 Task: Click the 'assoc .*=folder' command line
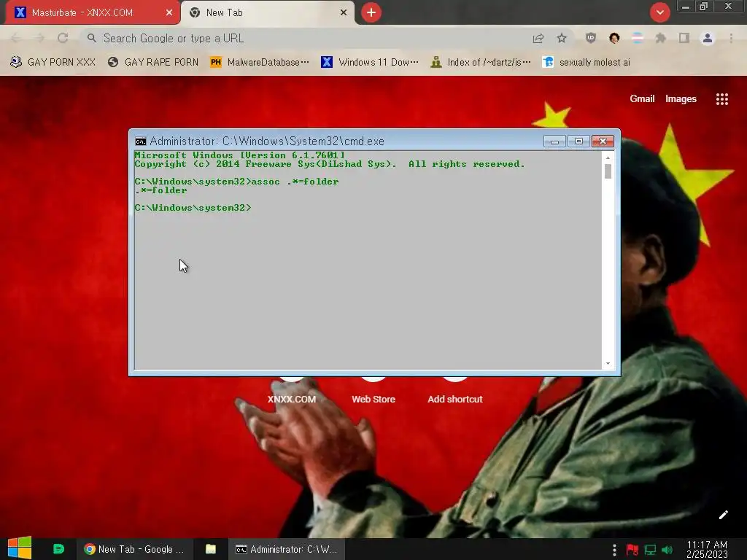point(236,182)
